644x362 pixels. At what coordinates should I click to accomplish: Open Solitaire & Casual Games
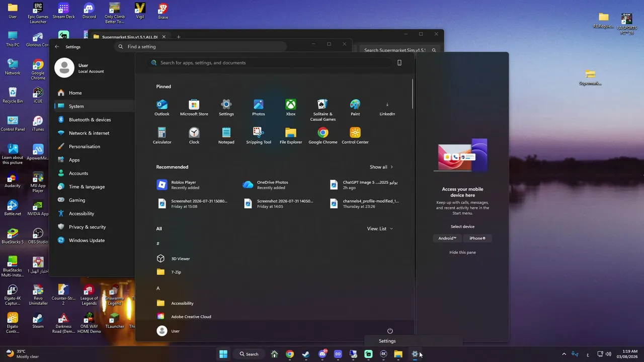click(323, 110)
